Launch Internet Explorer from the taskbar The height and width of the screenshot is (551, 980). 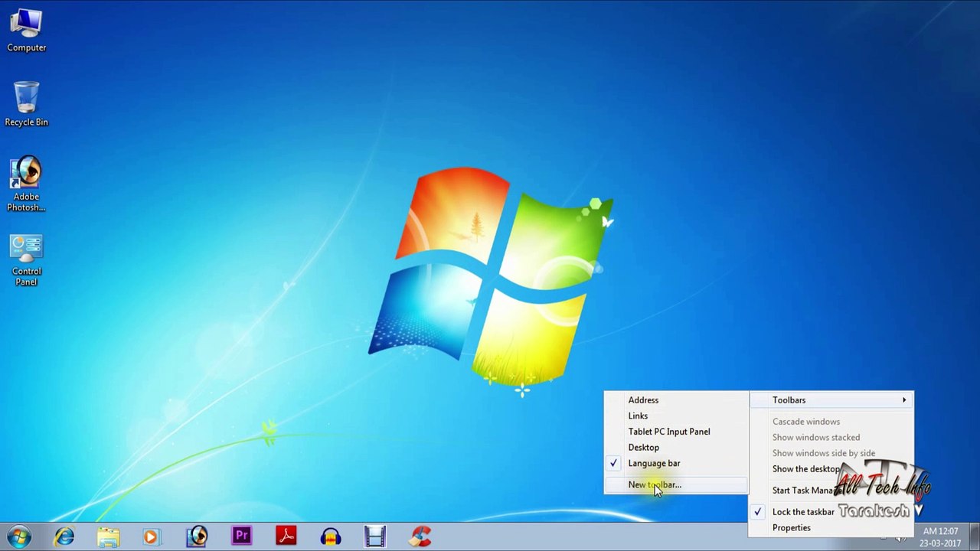(x=64, y=536)
